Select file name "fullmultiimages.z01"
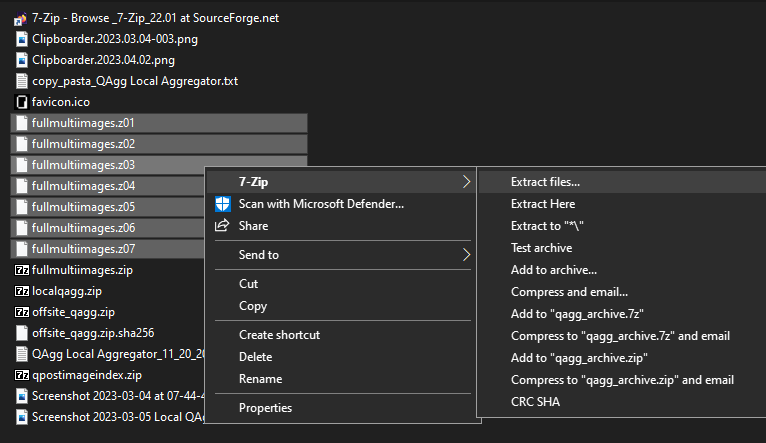The height and width of the screenshot is (443, 766). click(x=83, y=123)
